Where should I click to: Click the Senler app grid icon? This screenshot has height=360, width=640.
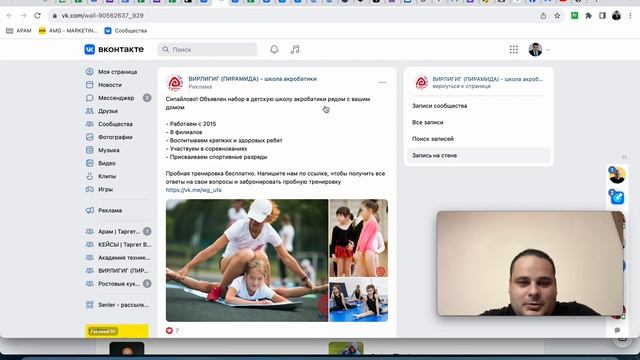[x=90, y=305]
